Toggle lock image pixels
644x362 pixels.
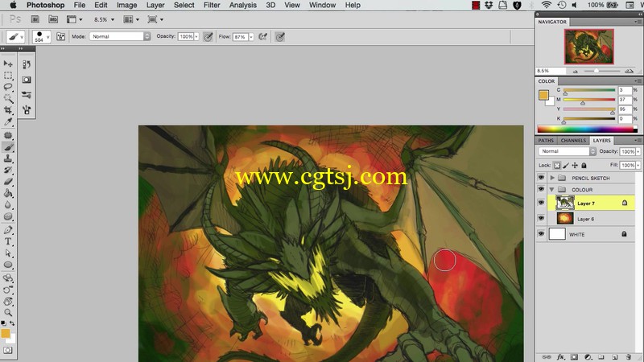click(x=566, y=166)
